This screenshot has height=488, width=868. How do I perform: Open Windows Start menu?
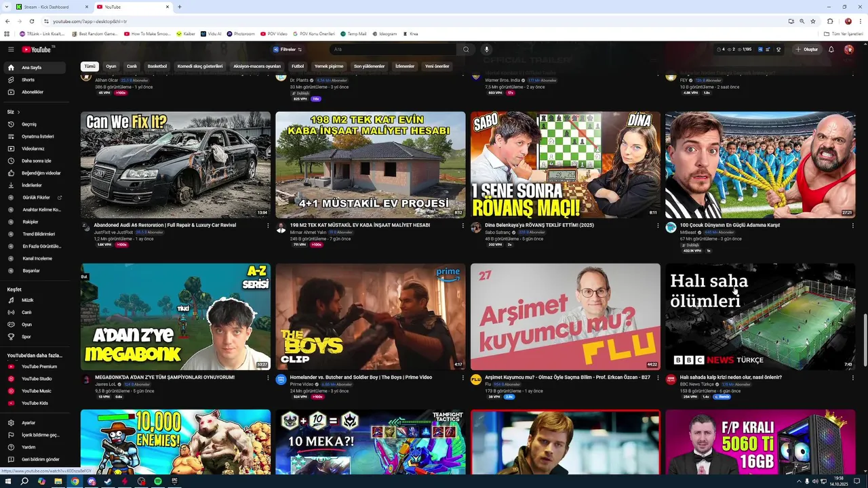8,481
